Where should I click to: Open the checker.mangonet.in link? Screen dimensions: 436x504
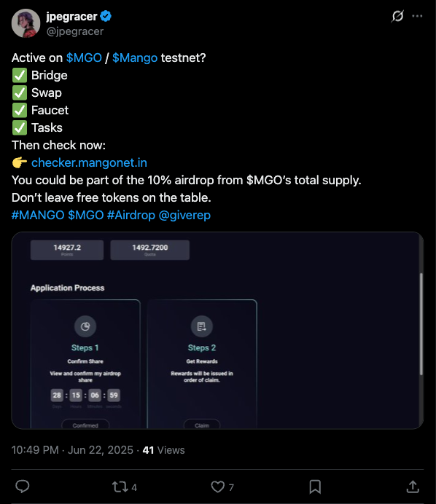tap(89, 162)
